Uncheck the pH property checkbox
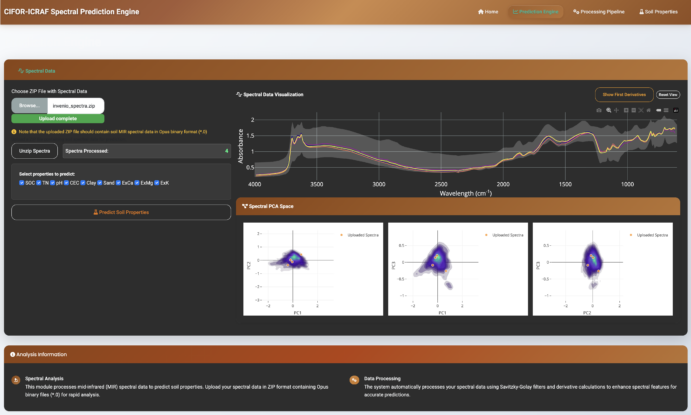 point(52,183)
